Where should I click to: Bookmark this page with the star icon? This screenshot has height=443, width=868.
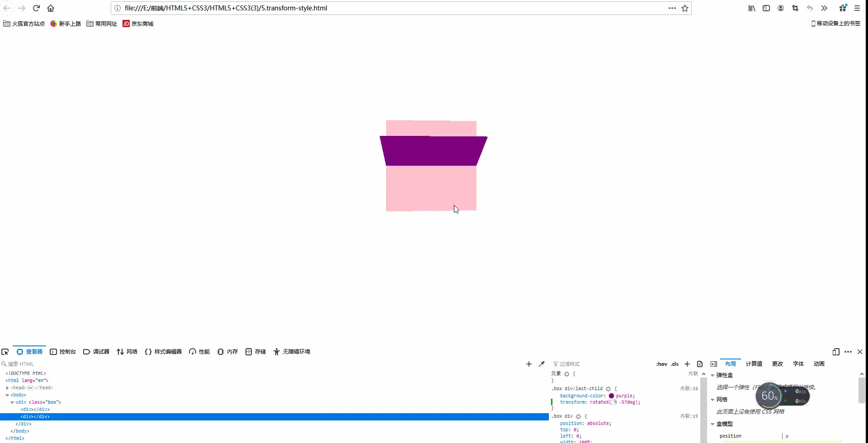coord(685,8)
